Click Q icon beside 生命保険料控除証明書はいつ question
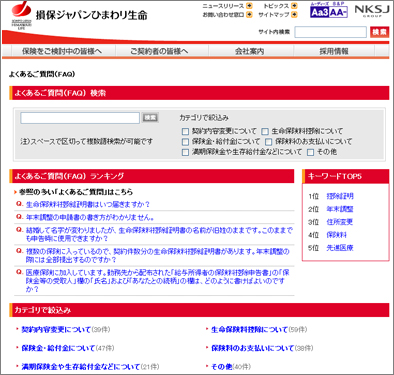 pos(20,204)
